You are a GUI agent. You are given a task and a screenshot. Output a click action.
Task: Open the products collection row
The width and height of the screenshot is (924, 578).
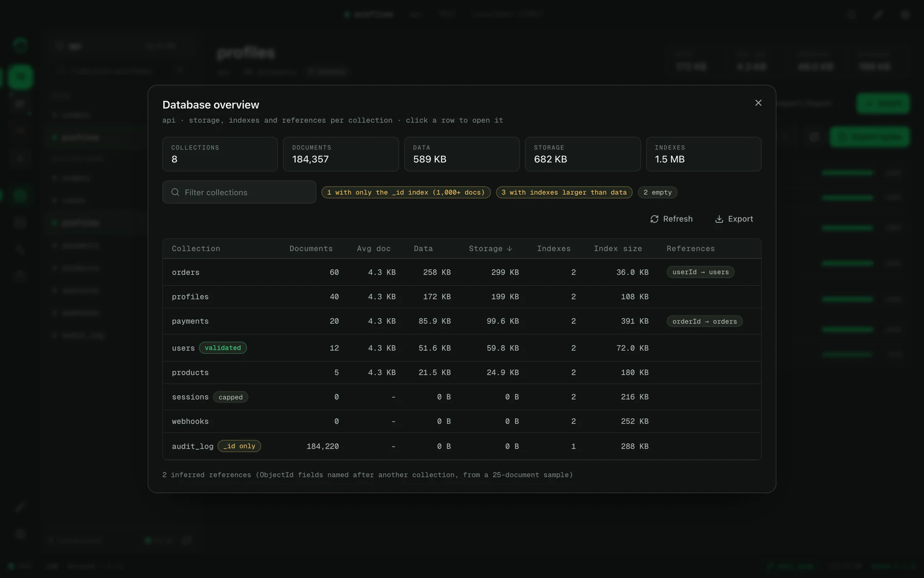point(462,372)
